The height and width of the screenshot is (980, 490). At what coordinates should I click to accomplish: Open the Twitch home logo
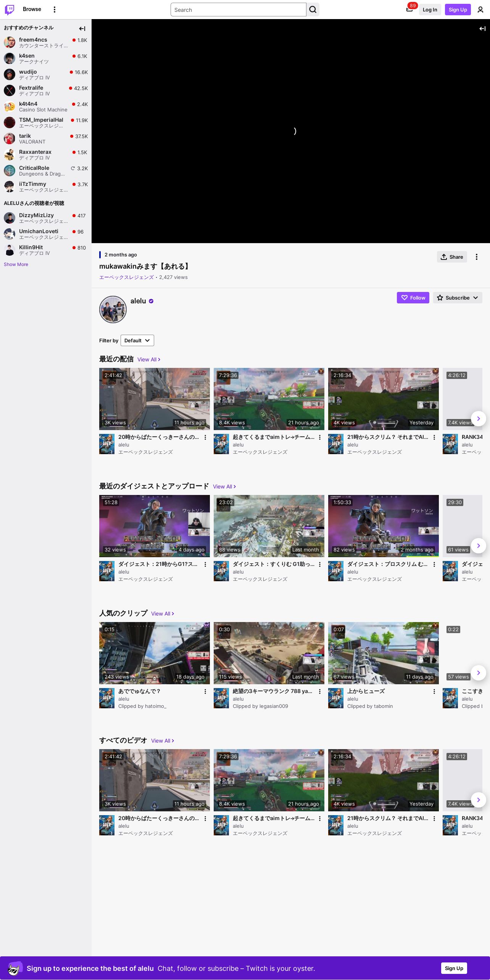[x=10, y=10]
